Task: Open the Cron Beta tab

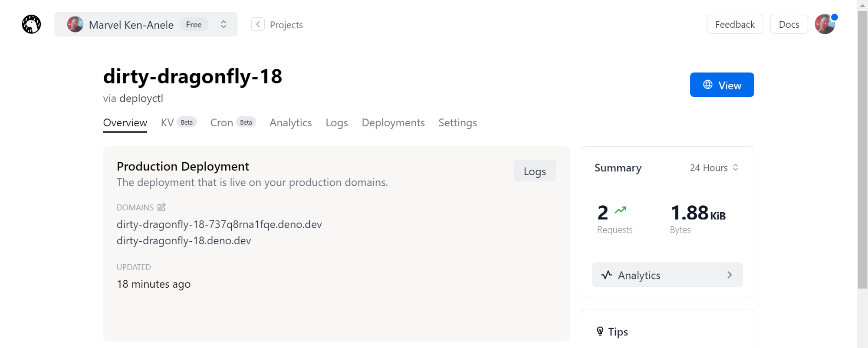Action: pos(233,123)
